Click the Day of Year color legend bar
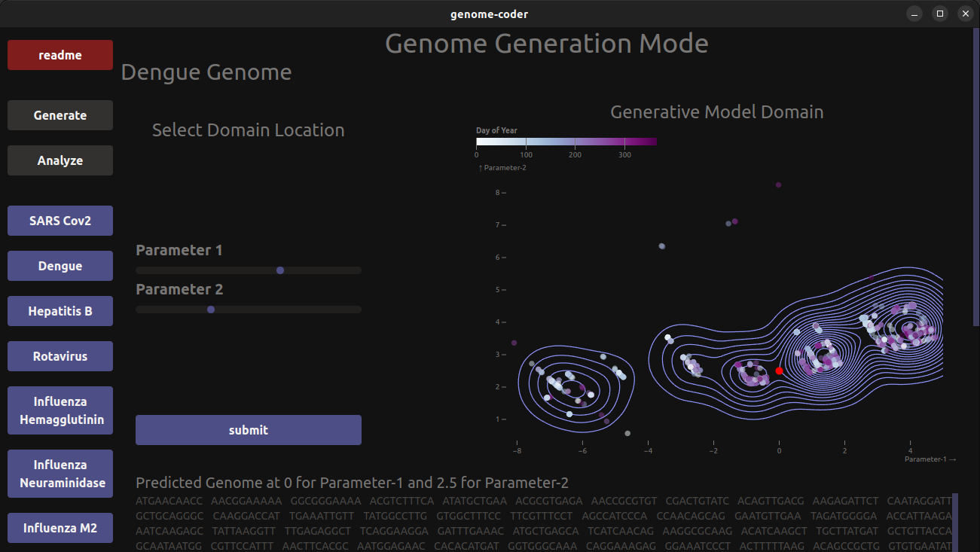Image resolution: width=980 pixels, height=552 pixels. [x=566, y=142]
